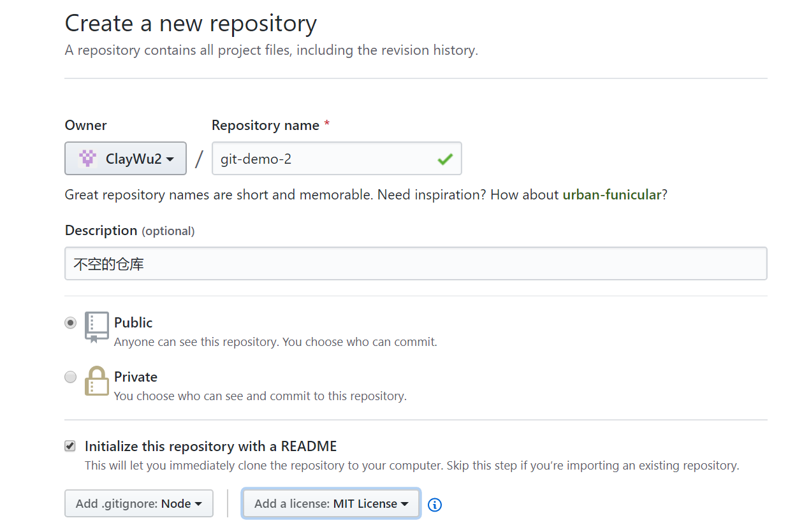Expand the Add a license dropdown
The width and height of the screenshot is (788, 532).
(331, 503)
